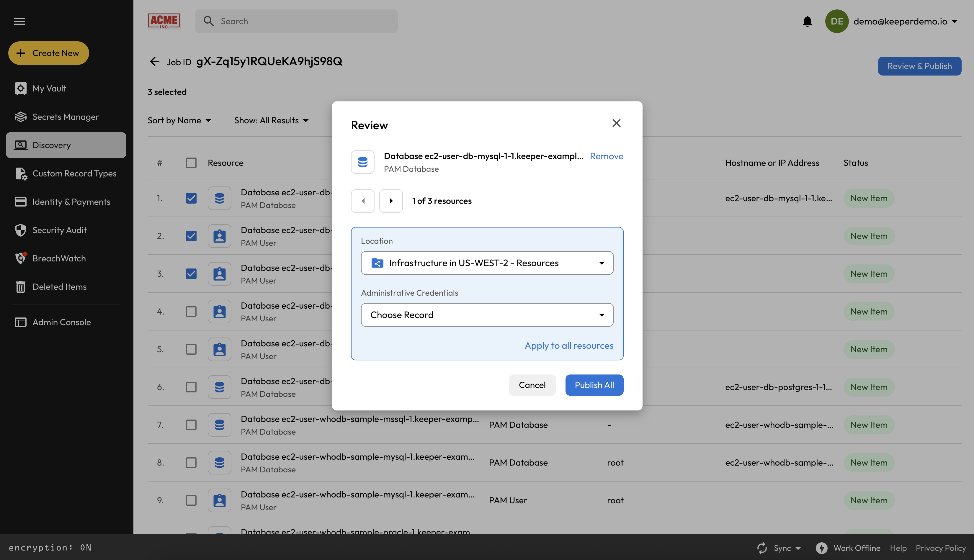
Task: Click the Work Offline lightning icon
Action: (x=821, y=548)
